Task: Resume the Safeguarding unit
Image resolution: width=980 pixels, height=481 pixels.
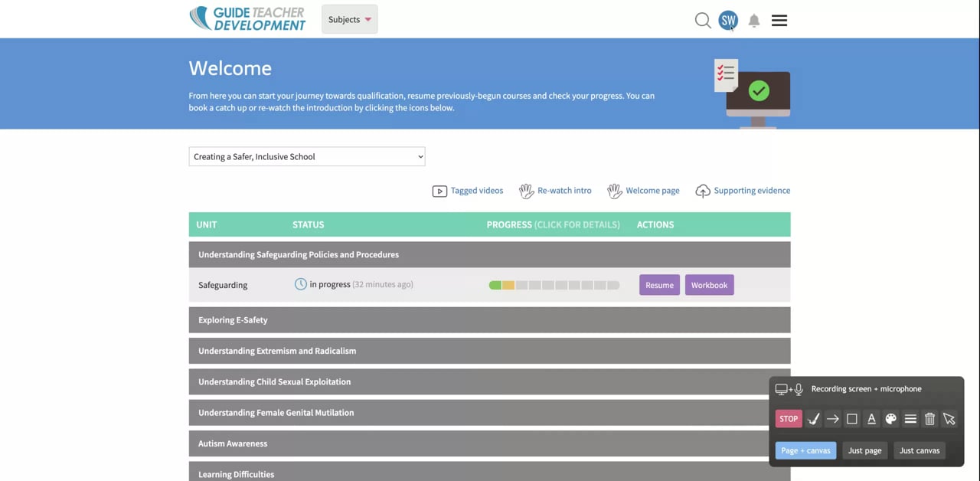Action: [x=659, y=285]
